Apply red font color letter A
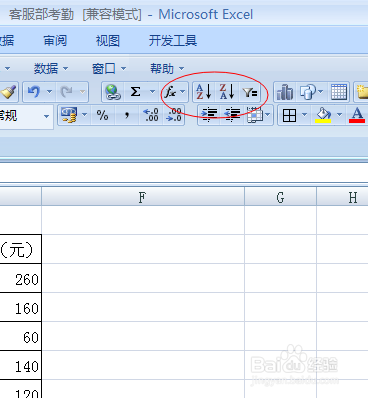The image size is (368, 398). tap(357, 115)
